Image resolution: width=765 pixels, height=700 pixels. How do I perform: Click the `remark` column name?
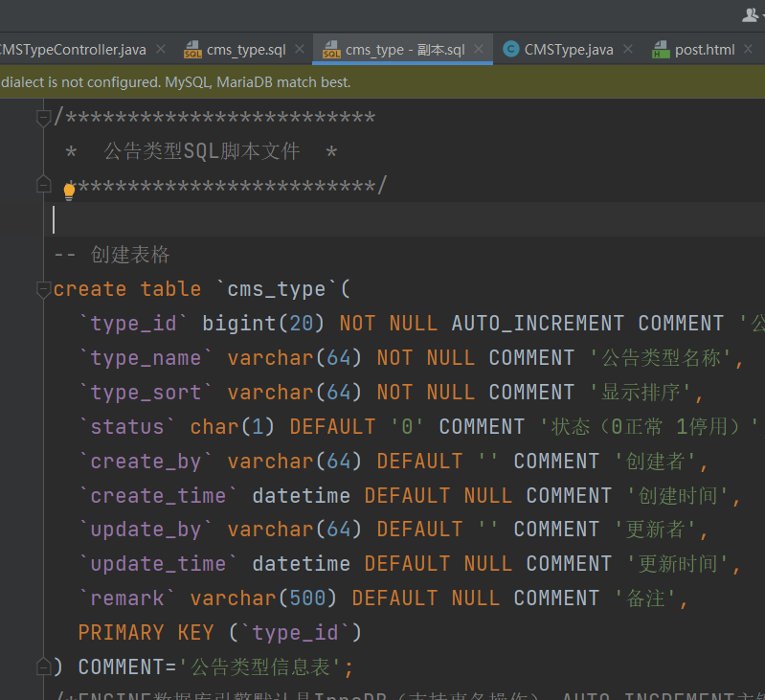126,598
